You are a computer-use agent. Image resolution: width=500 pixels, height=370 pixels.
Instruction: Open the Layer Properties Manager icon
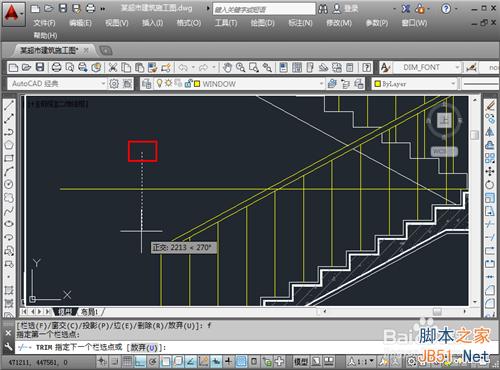point(146,84)
